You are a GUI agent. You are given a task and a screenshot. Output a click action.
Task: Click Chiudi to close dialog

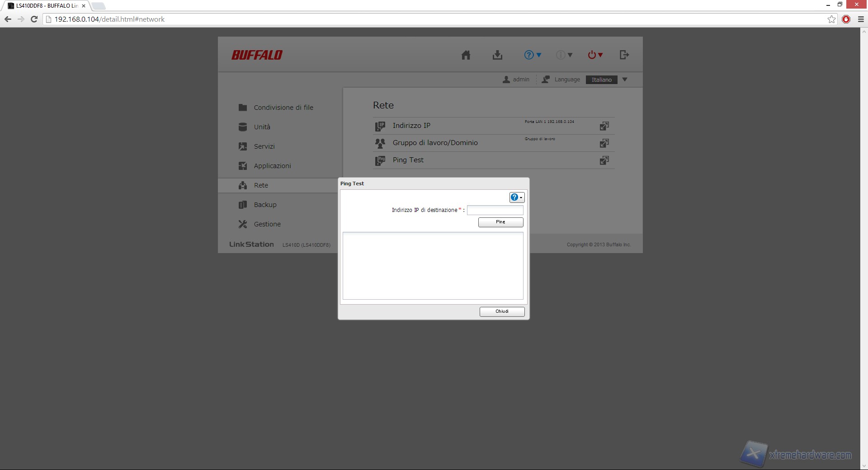coord(502,311)
